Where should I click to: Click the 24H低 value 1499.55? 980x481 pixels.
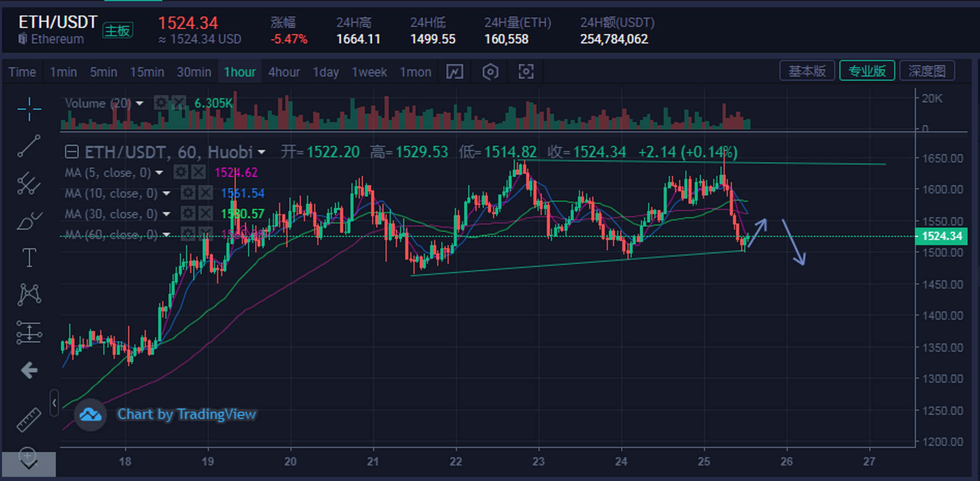433,39
